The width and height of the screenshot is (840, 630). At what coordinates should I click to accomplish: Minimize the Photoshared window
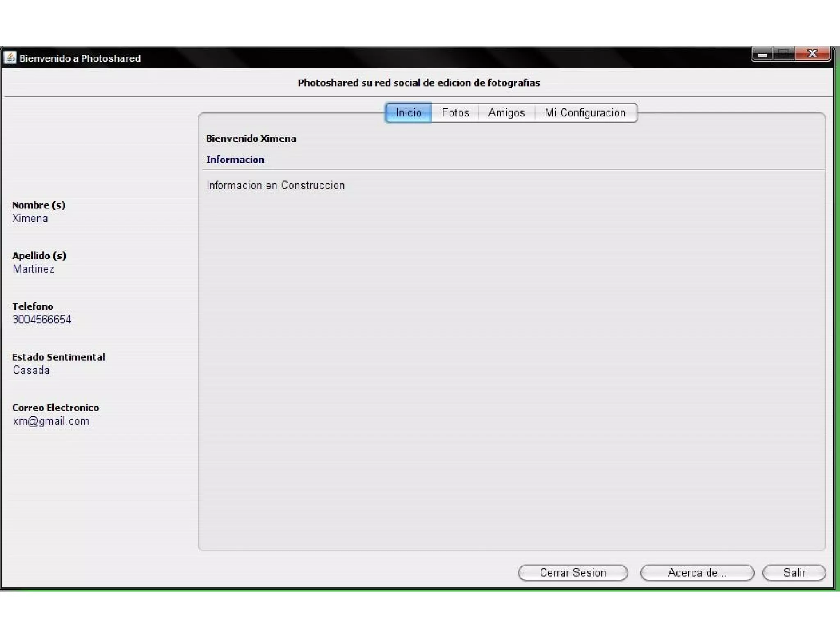(x=762, y=54)
